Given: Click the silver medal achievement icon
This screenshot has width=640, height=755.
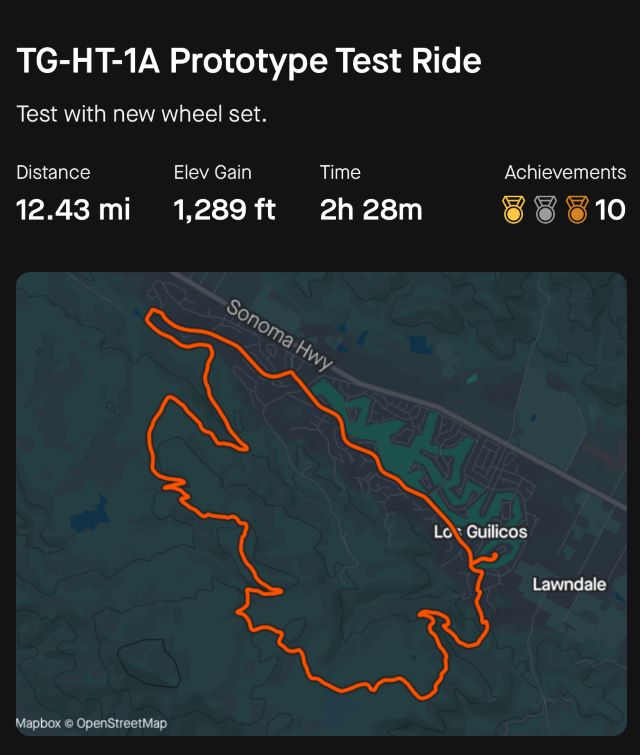Looking at the screenshot, I should point(545,210).
